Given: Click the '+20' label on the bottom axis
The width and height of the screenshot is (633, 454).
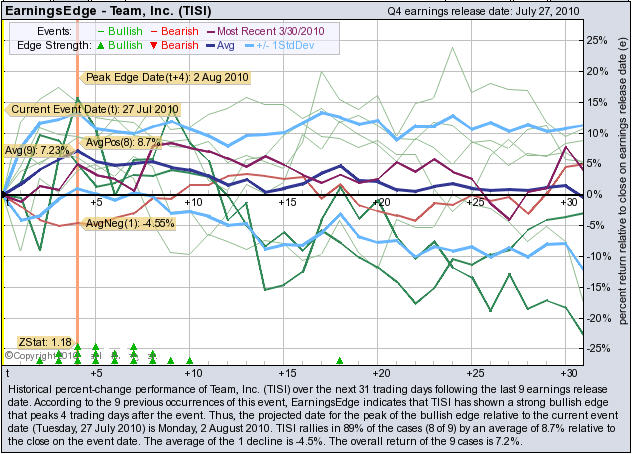Looking at the screenshot, I should pos(381,373).
